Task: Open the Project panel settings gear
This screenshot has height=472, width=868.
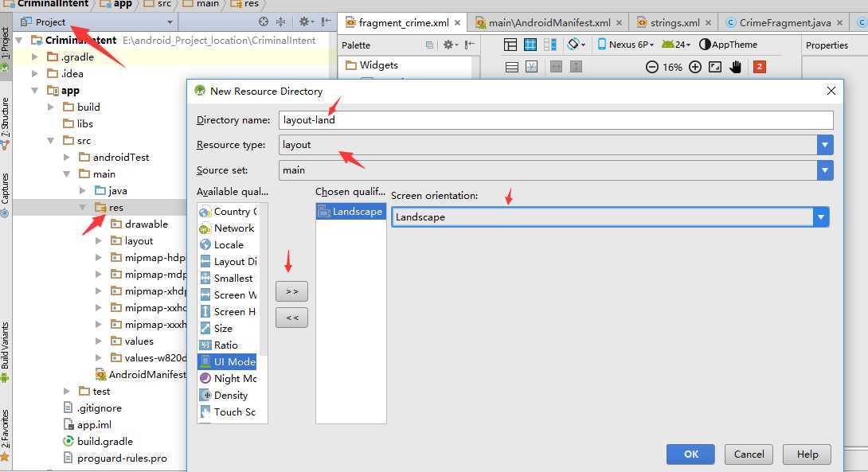Action: click(306, 21)
